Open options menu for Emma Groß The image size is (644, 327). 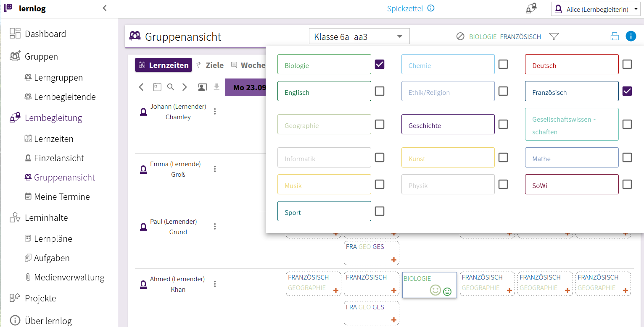tap(215, 169)
